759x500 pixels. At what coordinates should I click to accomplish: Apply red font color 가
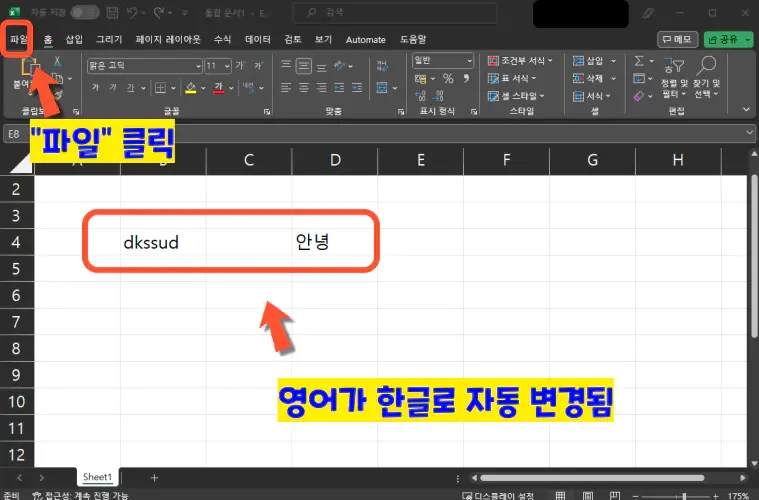click(218, 88)
